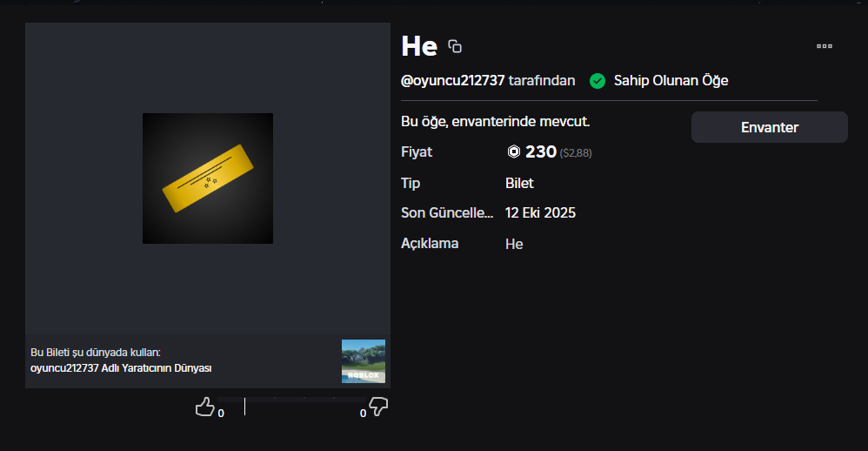Viewport: 868px width, 451px height.
Task: Open the three-dot options menu
Action: coord(825,46)
